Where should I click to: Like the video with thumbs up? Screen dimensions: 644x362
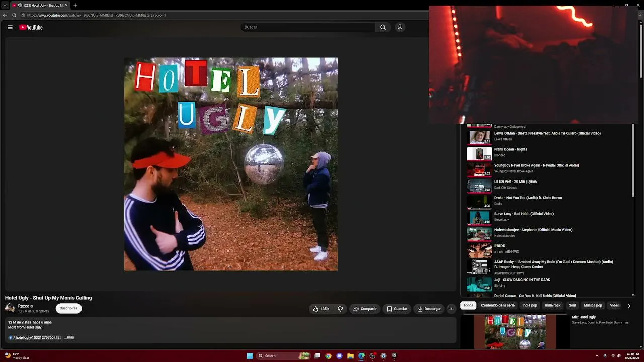[x=320, y=309]
